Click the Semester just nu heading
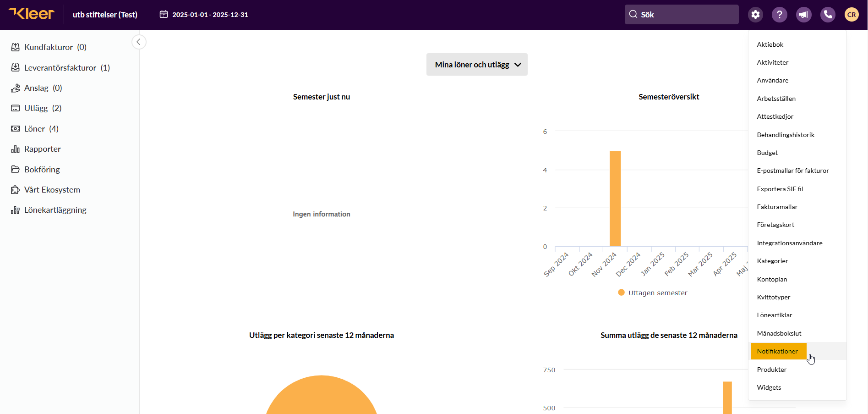 click(x=322, y=97)
